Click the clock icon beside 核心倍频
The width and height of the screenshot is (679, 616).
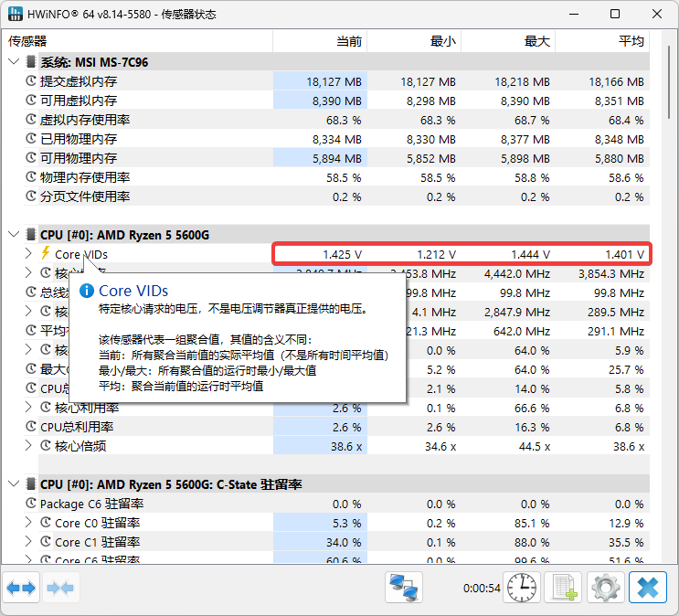pyautogui.click(x=46, y=445)
